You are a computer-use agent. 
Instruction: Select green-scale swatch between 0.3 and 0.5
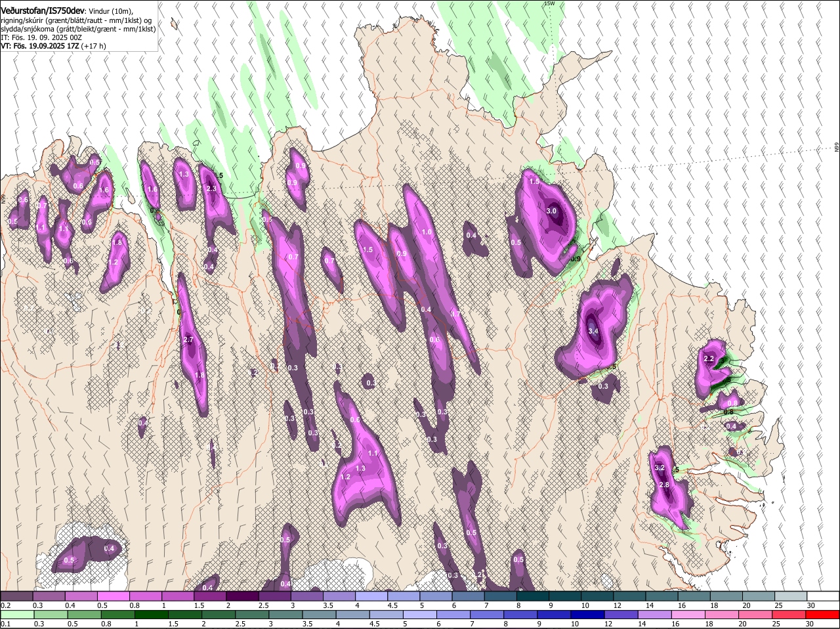51,615
